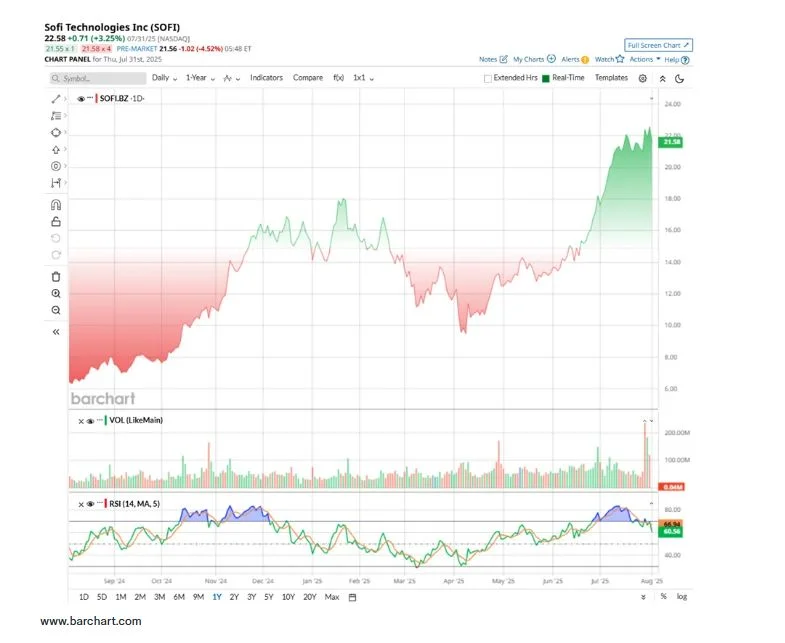Open the Daily interval dropdown
This screenshot has height=643, width=785.
(164, 78)
